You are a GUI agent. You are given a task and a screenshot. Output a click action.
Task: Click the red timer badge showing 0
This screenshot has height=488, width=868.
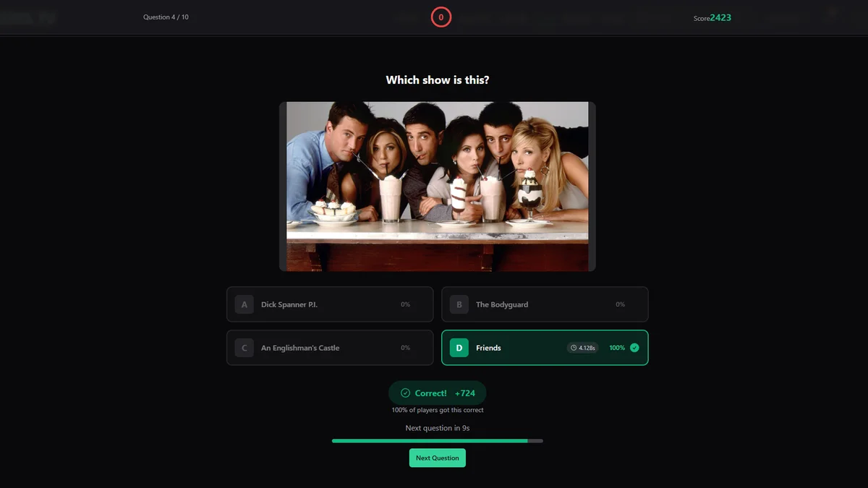441,17
